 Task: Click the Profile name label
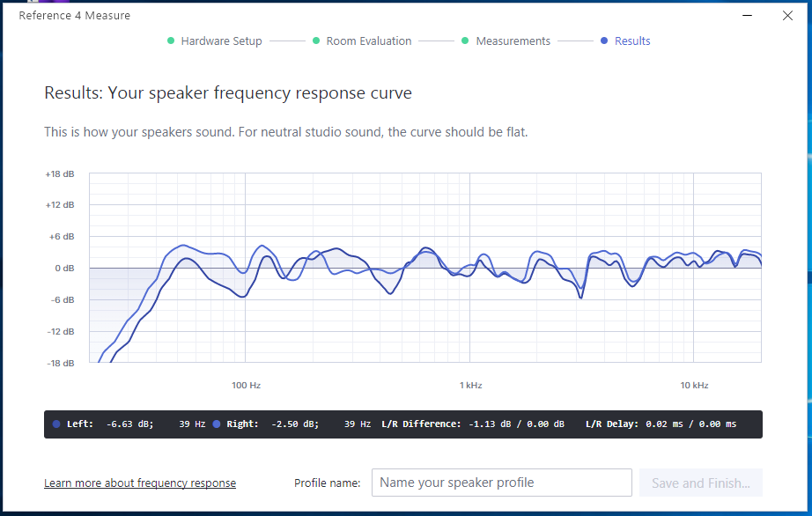328,483
